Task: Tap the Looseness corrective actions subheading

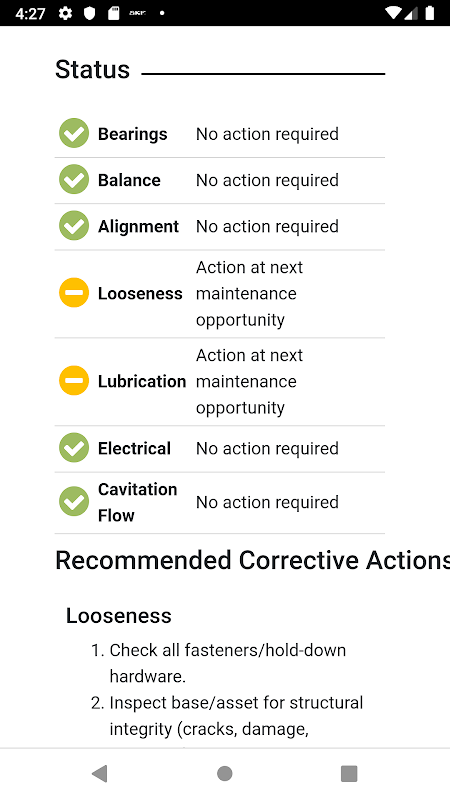Action: point(119,616)
